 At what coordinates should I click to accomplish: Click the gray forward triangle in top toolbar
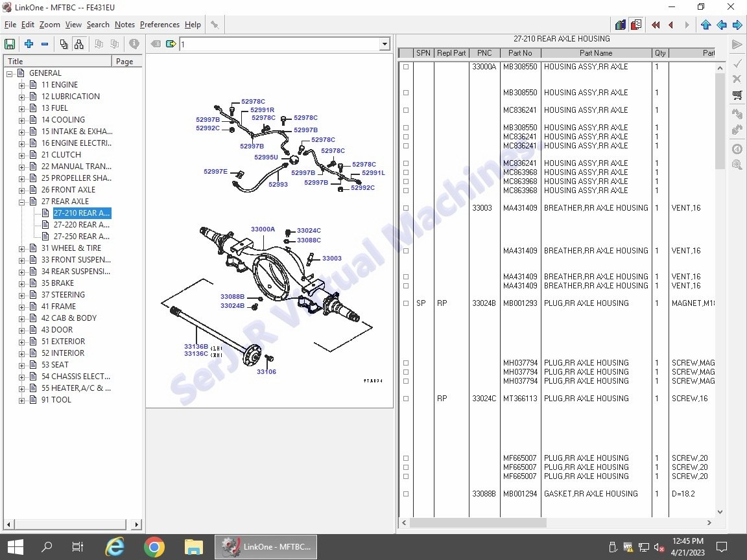tap(687, 25)
